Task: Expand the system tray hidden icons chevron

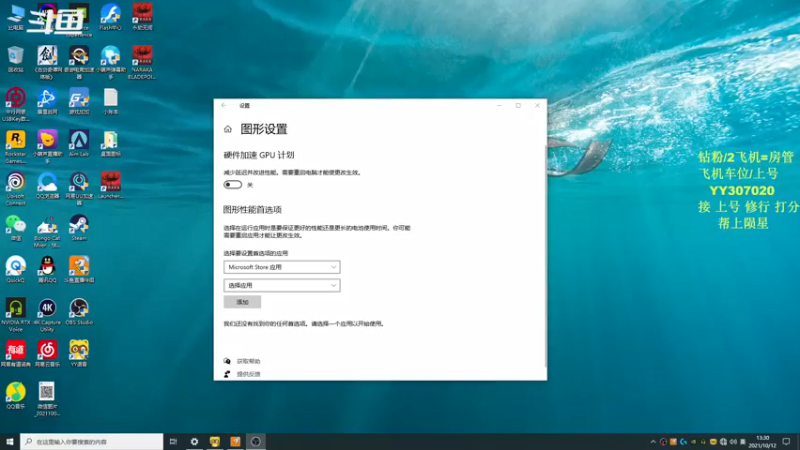Action: click(x=653, y=442)
